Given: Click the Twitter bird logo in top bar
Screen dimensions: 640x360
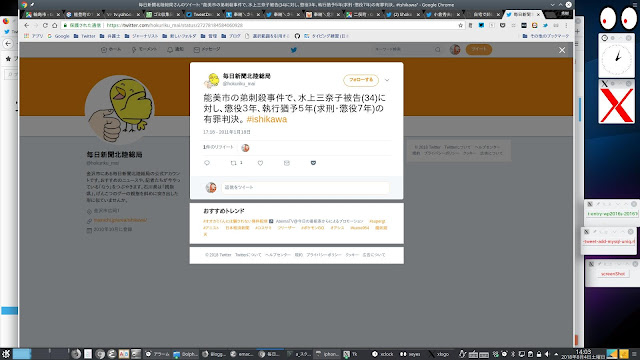Looking at the screenshot, I should point(293,50).
